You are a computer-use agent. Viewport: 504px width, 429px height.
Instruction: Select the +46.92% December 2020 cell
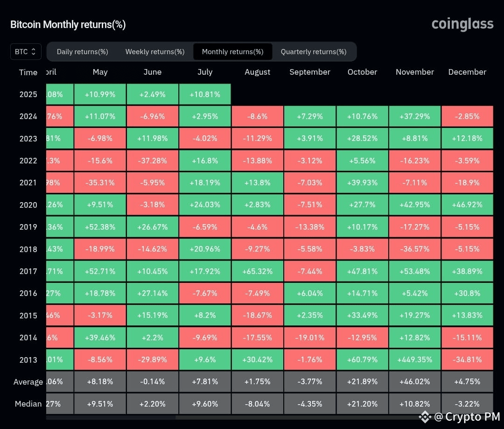point(467,204)
